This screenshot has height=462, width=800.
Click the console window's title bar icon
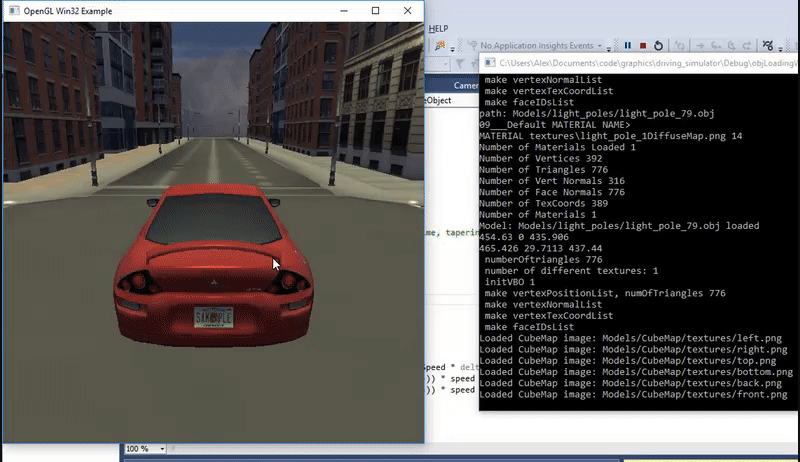pyautogui.click(x=490, y=63)
